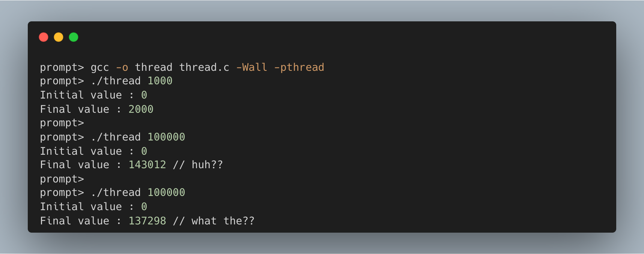Click the yellow minimize window button
Screen dimensions: 644x254
pyautogui.click(x=59, y=37)
